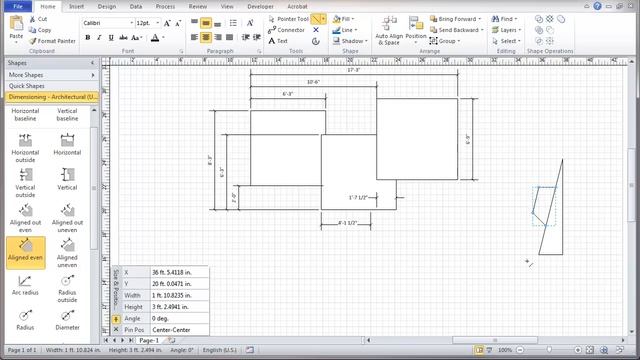The height and width of the screenshot is (360, 640).
Task: Expand More Shapes menu
Action: click(51, 75)
